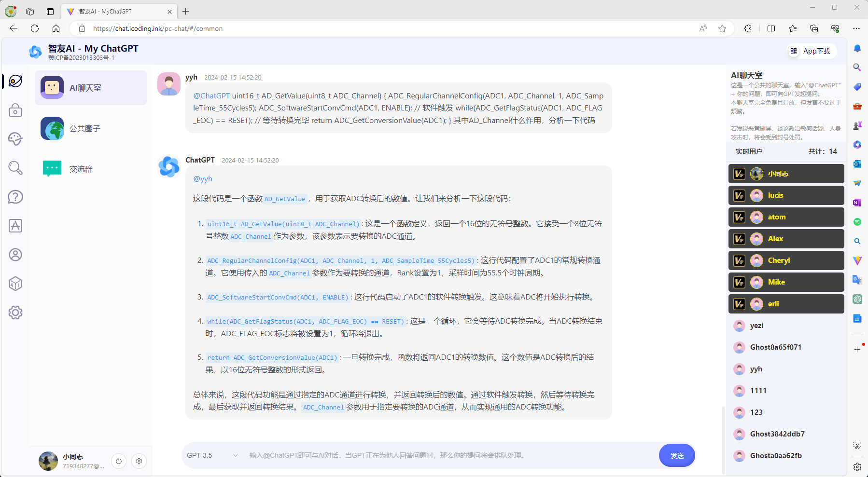Click the power logout icon beside 小同志
868x477 pixels.
[119, 461]
